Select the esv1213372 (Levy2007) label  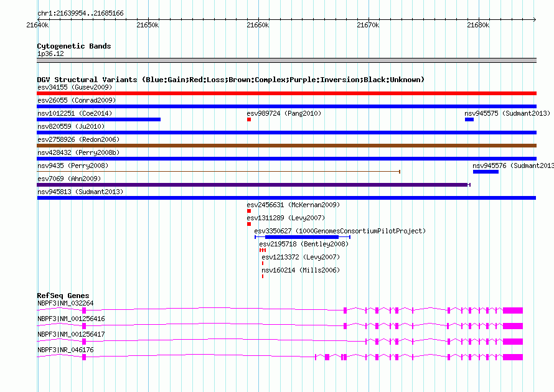point(301,257)
